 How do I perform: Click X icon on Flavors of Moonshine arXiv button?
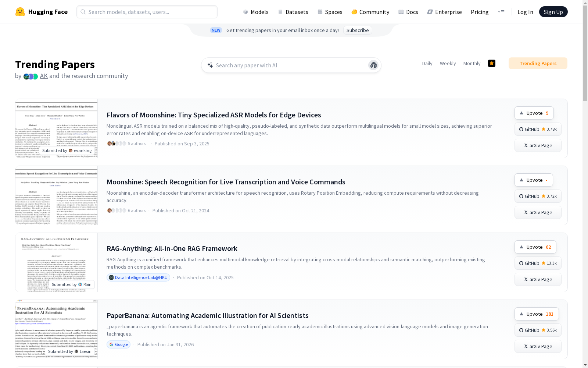(x=526, y=145)
